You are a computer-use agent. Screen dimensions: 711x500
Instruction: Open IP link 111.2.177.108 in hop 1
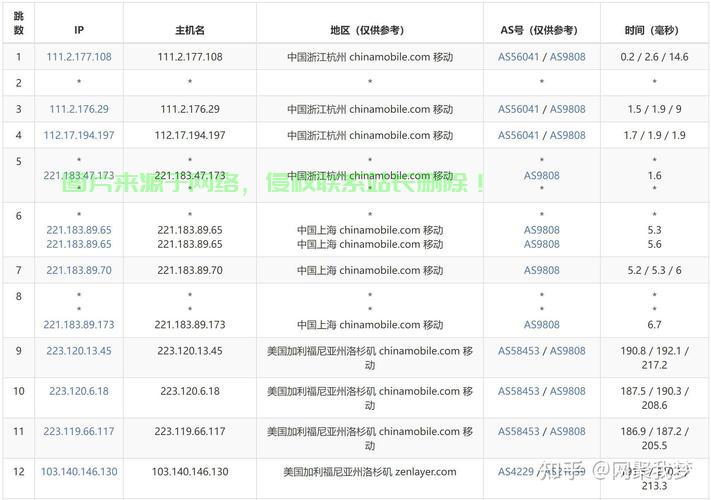coord(79,57)
